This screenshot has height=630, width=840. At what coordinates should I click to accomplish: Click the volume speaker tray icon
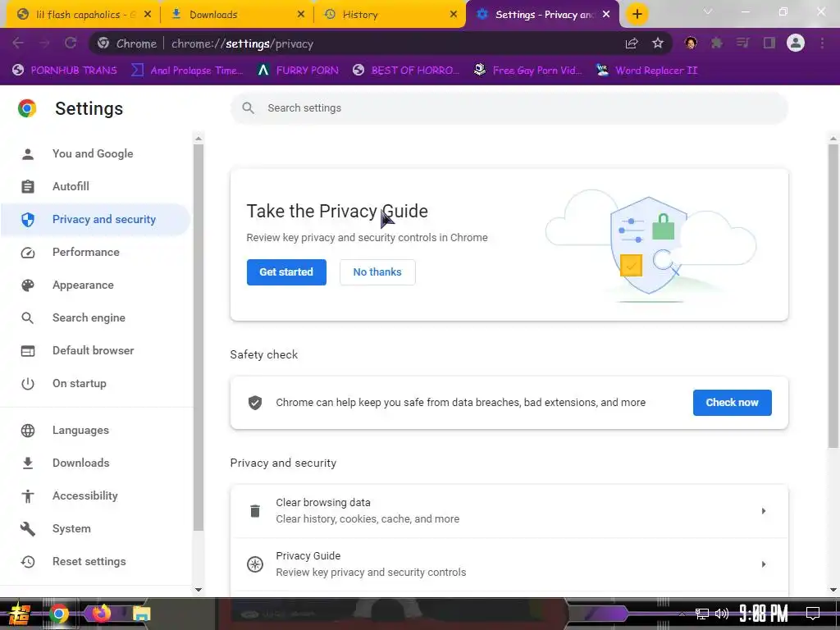point(722,614)
